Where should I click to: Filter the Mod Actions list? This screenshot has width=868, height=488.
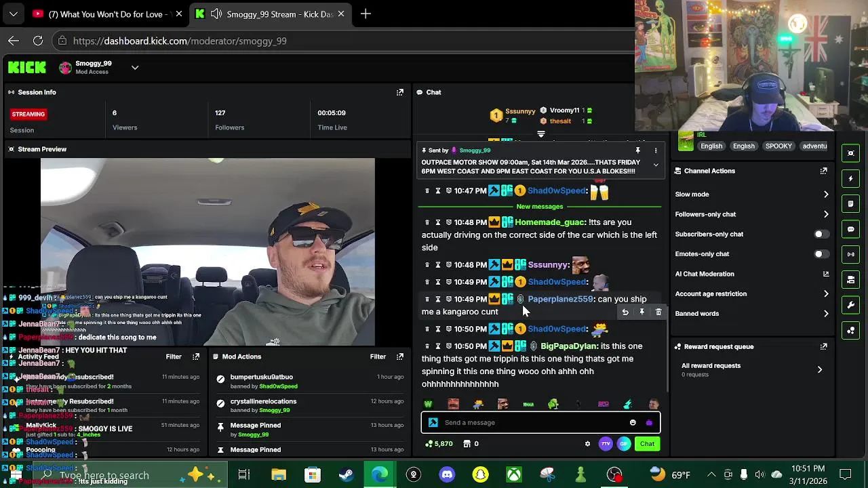point(378,357)
